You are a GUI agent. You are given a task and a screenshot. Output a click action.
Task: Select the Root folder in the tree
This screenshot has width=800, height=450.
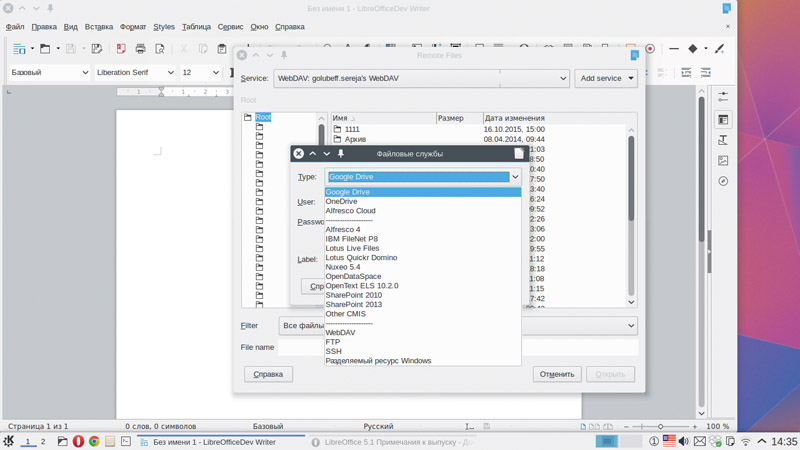click(263, 117)
